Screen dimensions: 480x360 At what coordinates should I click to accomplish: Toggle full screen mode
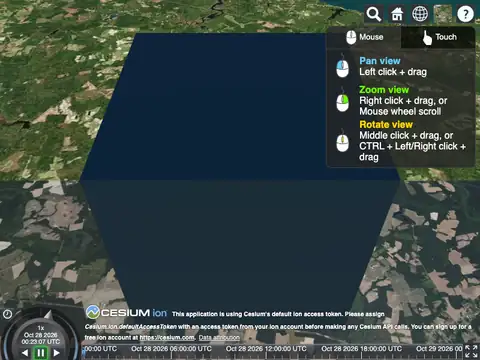tap(472, 351)
